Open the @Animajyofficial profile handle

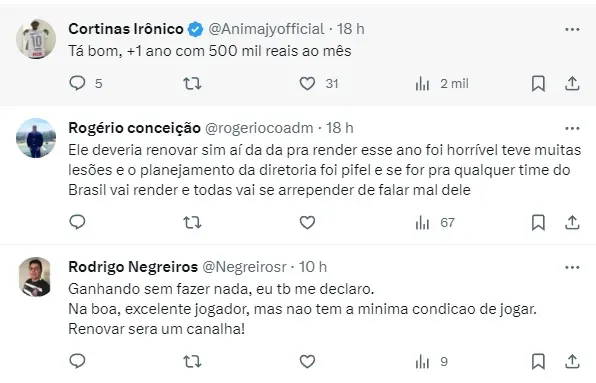266,29
